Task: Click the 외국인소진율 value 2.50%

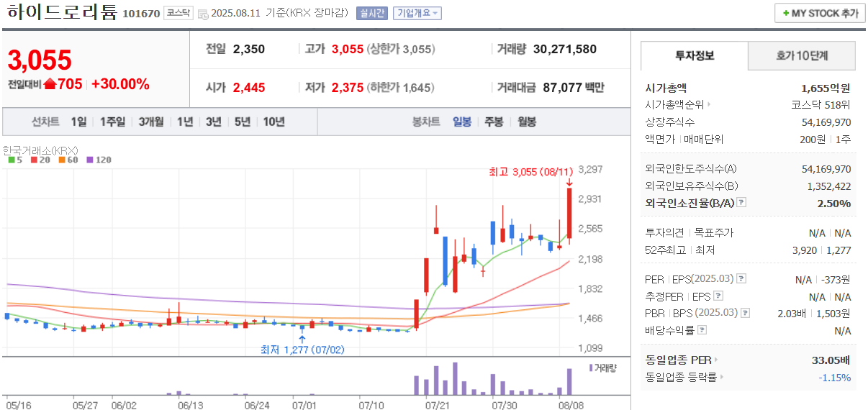Action: click(x=834, y=204)
